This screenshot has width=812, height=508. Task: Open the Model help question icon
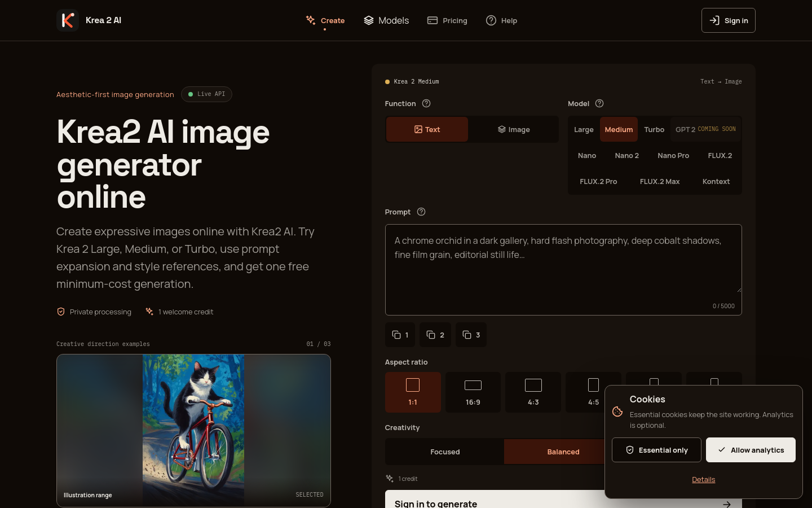pos(599,103)
